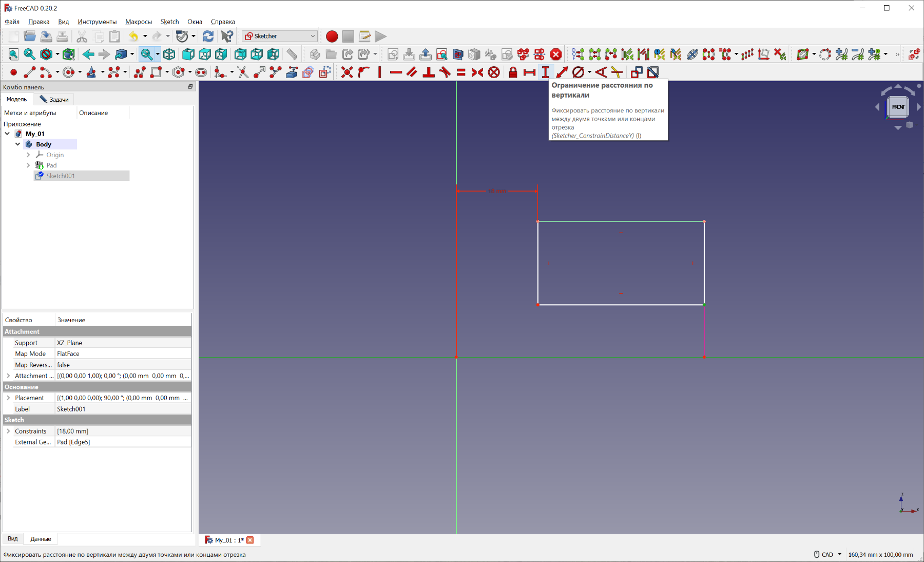Click the Select solver DOFs icon
Viewport: 924px width, 562px height.
tap(578, 54)
